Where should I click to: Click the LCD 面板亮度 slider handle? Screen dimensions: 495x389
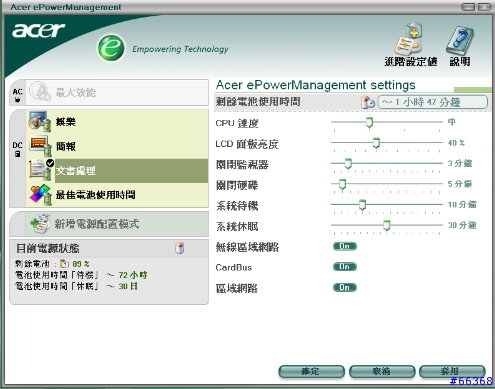tap(376, 143)
